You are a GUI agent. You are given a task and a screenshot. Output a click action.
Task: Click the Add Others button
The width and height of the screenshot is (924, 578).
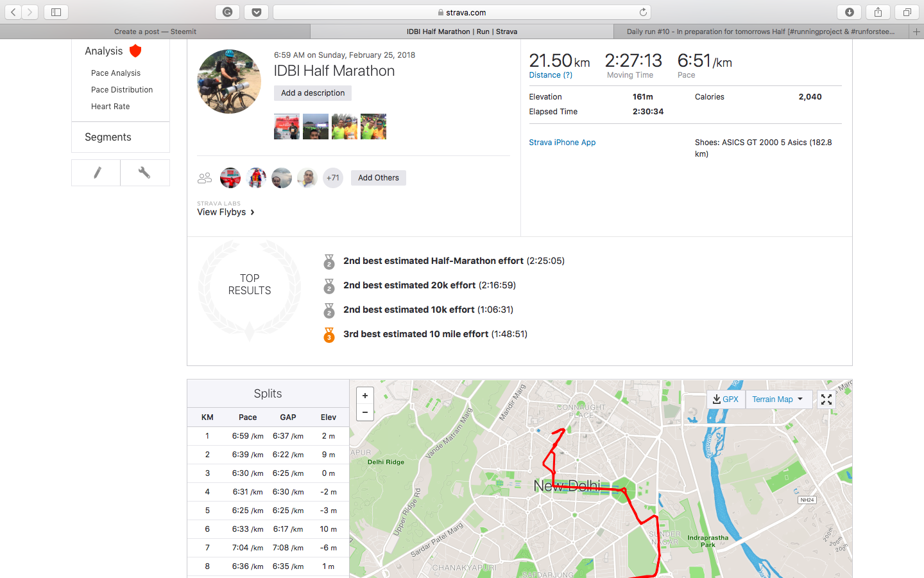click(378, 178)
